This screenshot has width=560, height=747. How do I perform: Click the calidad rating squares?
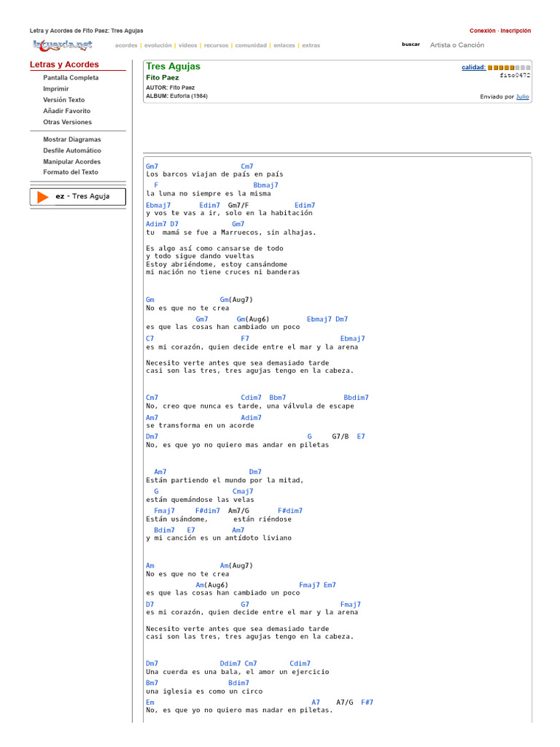[x=509, y=68]
